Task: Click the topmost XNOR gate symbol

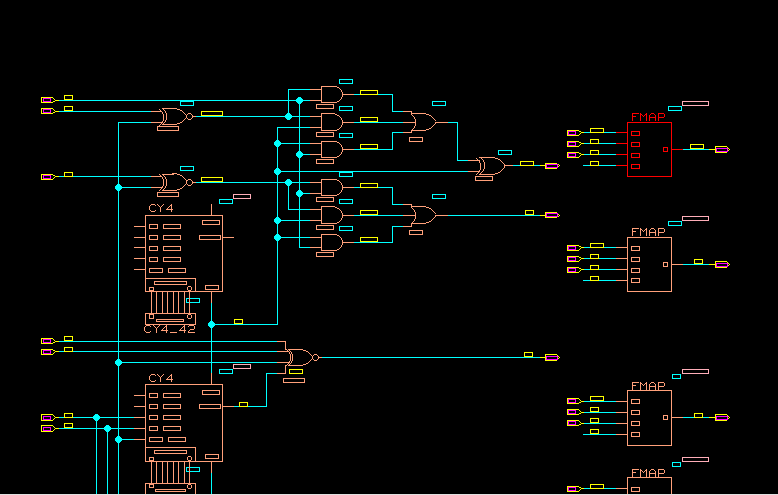Action: 173,119
